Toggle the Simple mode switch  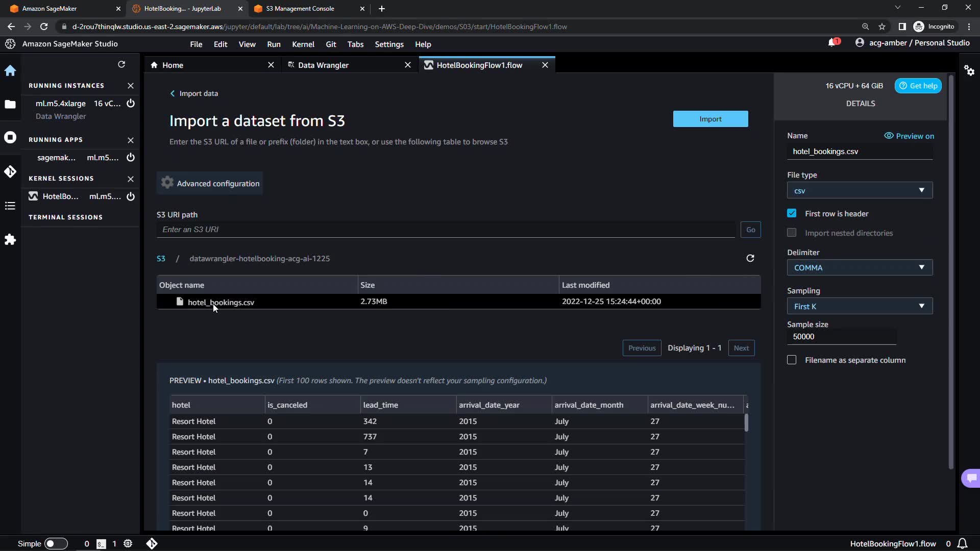pos(56,544)
